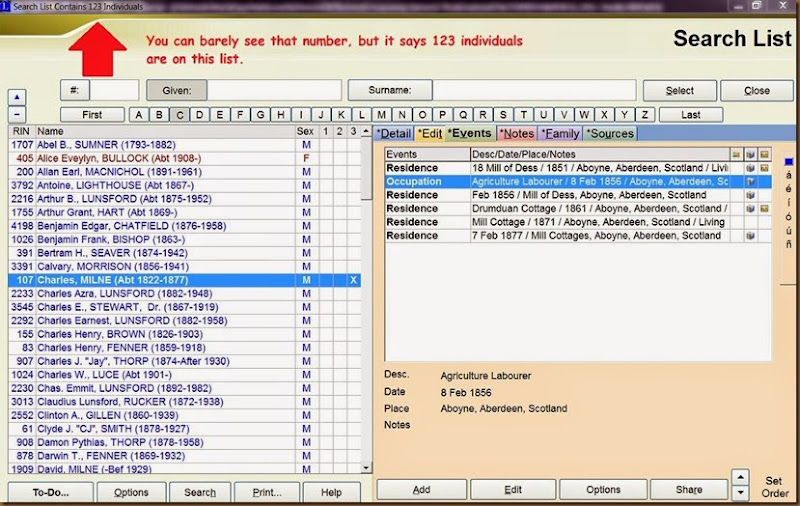Click the up arrow button beside First
This screenshot has width=800, height=506.
(x=16, y=97)
